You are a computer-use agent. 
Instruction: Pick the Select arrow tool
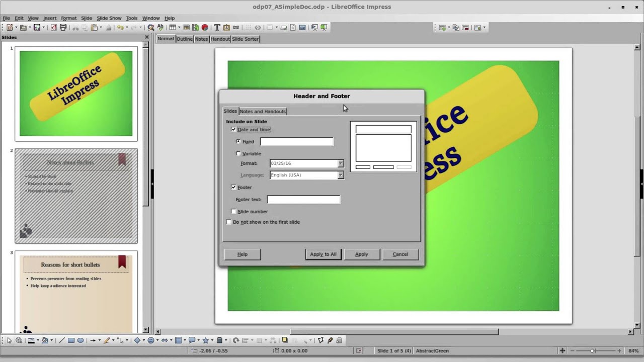click(x=10, y=340)
